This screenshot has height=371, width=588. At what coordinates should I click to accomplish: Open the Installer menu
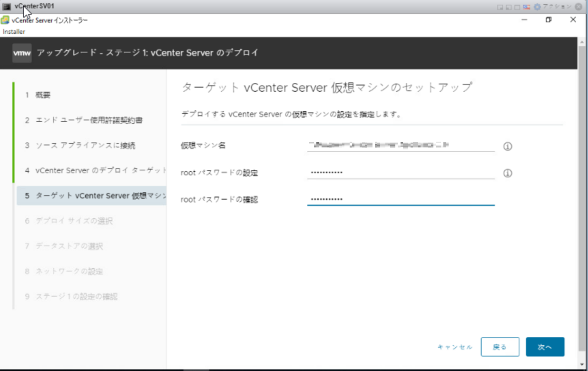[14, 32]
